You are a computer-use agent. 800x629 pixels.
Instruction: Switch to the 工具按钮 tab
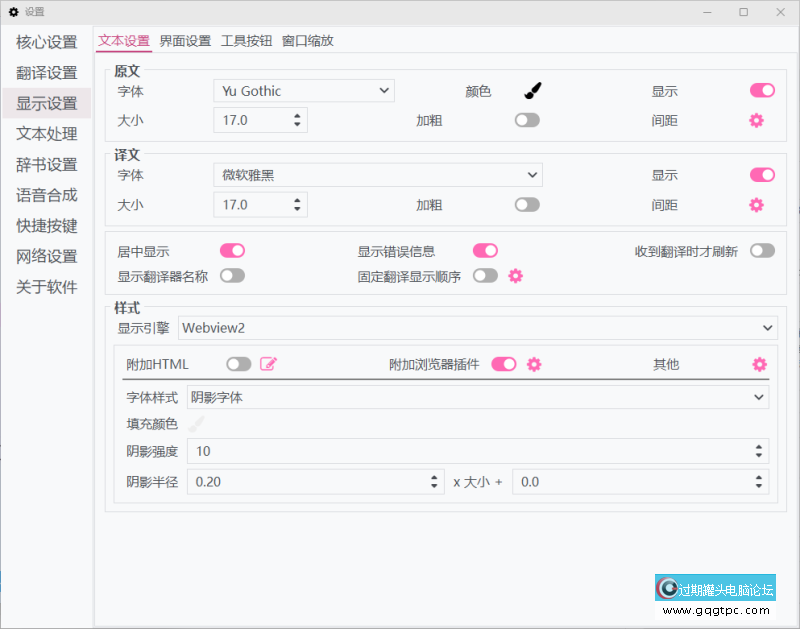click(x=246, y=41)
